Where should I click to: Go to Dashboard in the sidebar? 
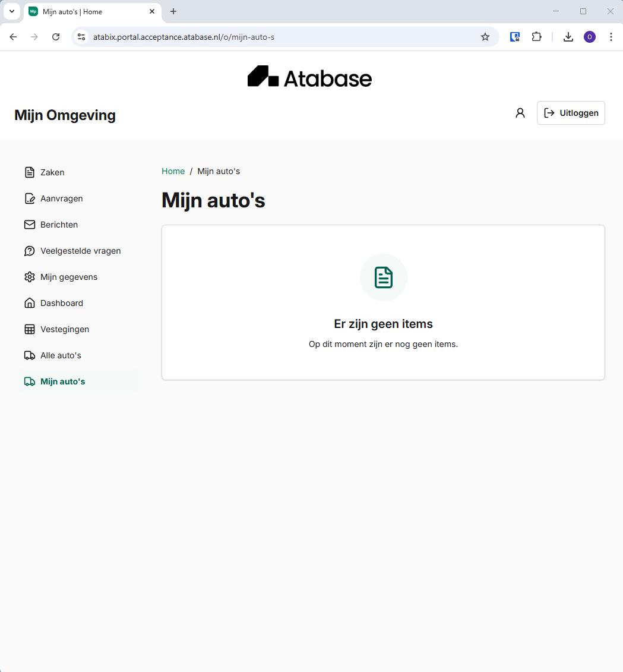[x=78, y=303]
